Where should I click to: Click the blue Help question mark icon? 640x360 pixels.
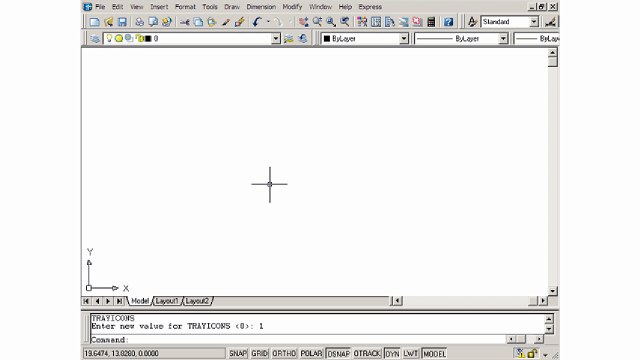pos(449,22)
